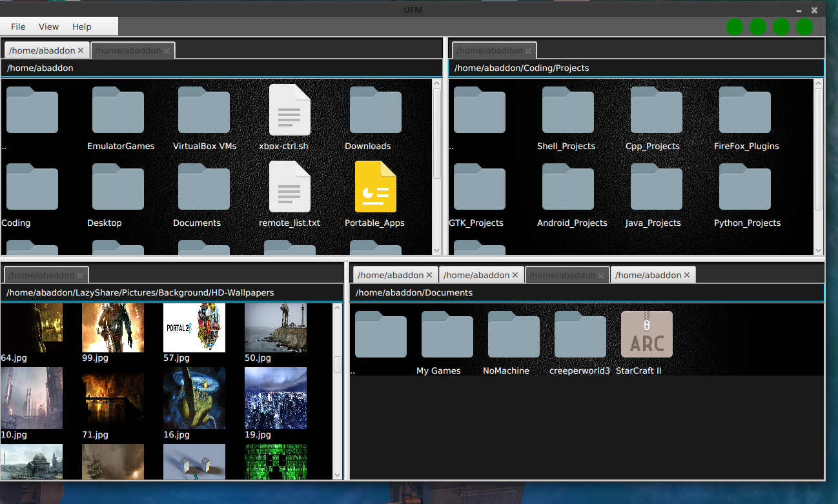This screenshot has height=504, width=838.
Task: Open the Help menu
Action: pyautogui.click(x=82, y=26)
